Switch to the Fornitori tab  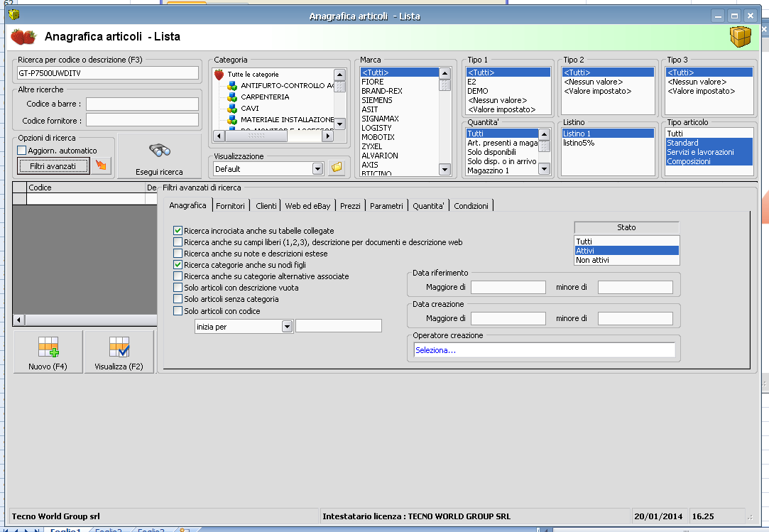230,206
